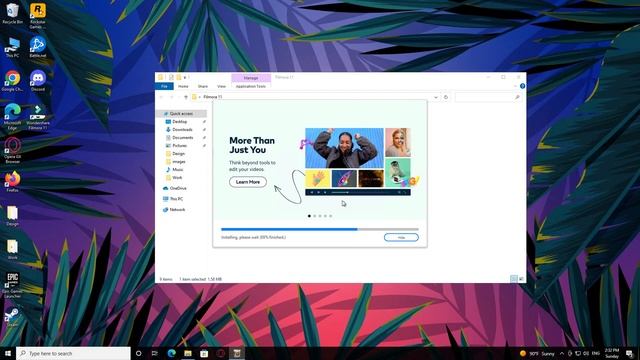Open Microsoft Store from the taskbar
The width and height of the screenshot is (640, 360).
204,353
